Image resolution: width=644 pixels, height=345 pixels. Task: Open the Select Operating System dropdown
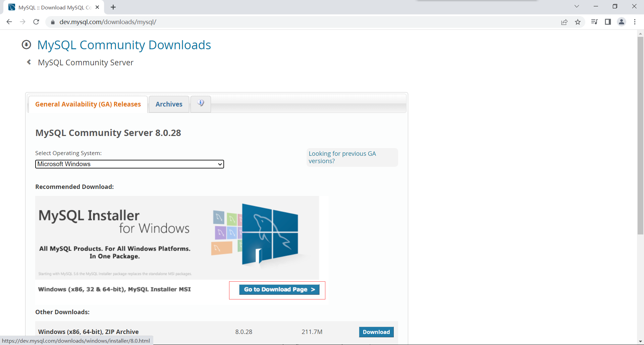tap(129, 164)
